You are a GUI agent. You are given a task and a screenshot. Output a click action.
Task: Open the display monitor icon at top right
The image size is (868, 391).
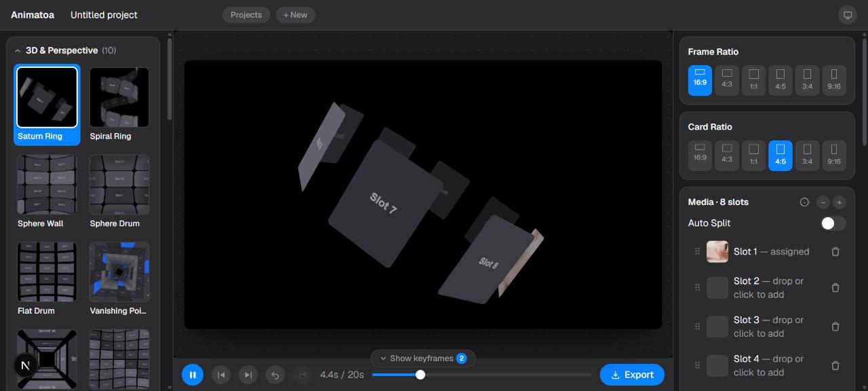tap(848, 15)
